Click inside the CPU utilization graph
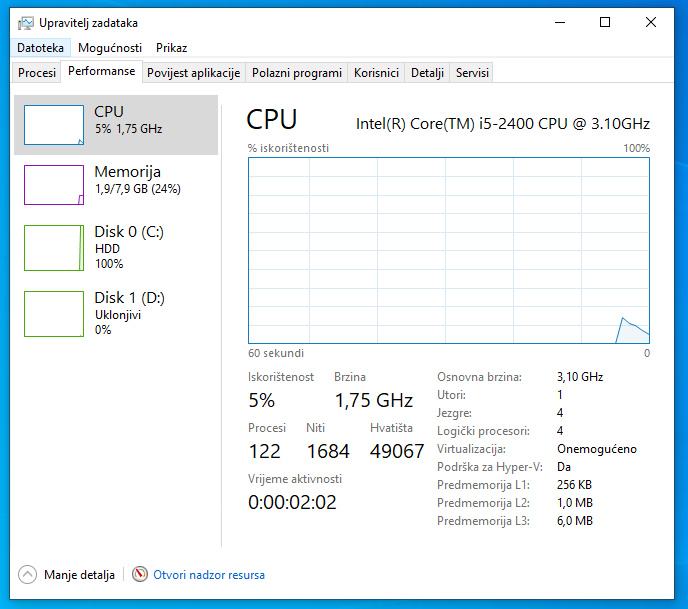Screen dimensions: 688x609 tap(449, 250)
